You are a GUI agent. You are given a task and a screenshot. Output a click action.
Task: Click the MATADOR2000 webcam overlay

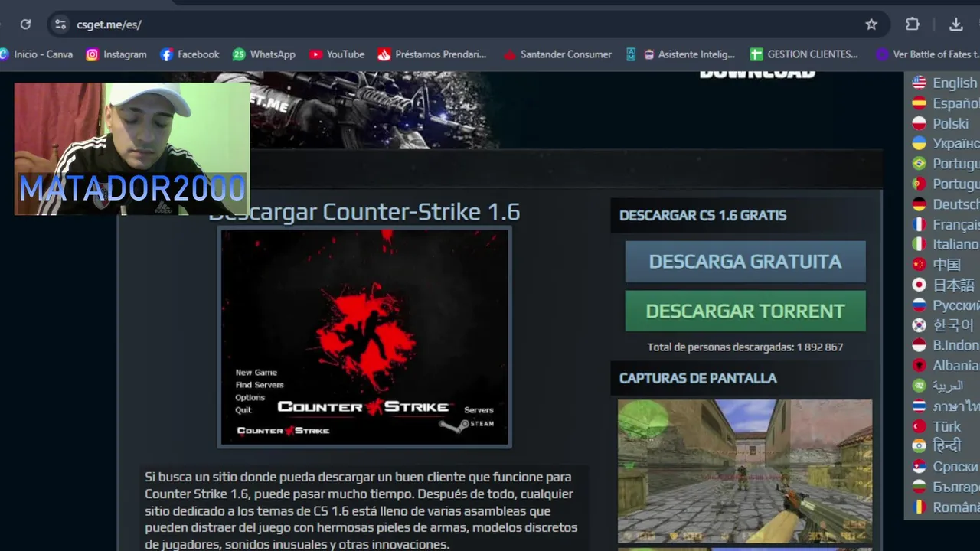click(132, 149)
